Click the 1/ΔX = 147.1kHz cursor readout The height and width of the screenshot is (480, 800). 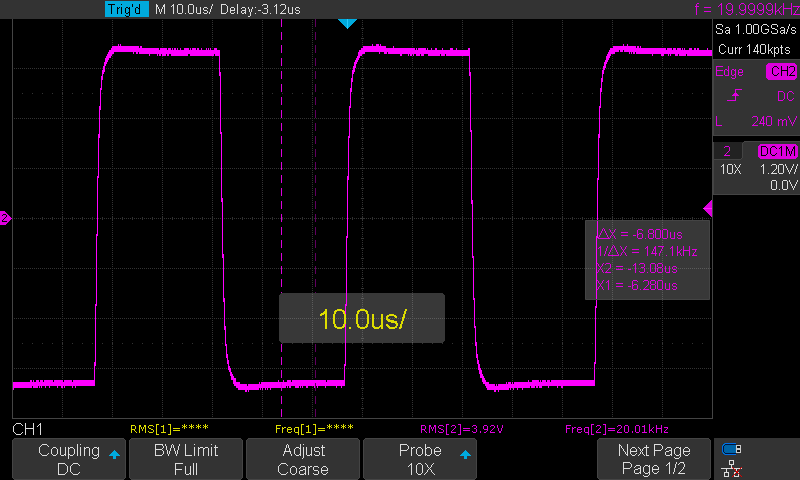coord(647,251)
